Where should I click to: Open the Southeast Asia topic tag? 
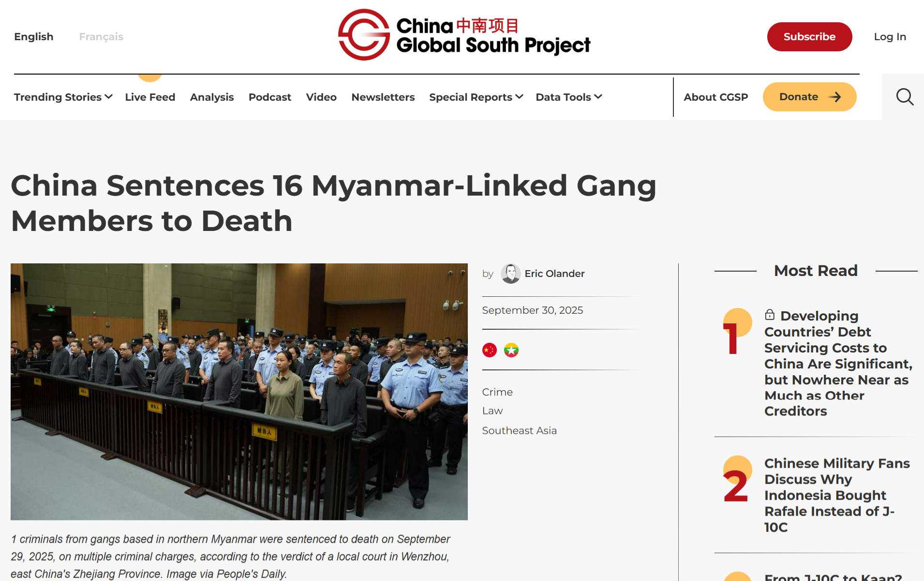click(519, 430)
